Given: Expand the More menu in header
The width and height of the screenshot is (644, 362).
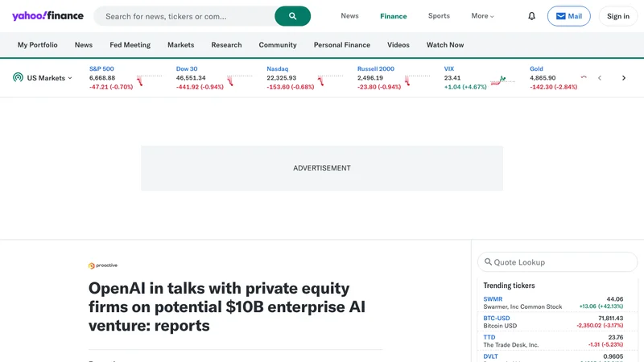Looking at the screenshot, I should click(x=482, y=16).
